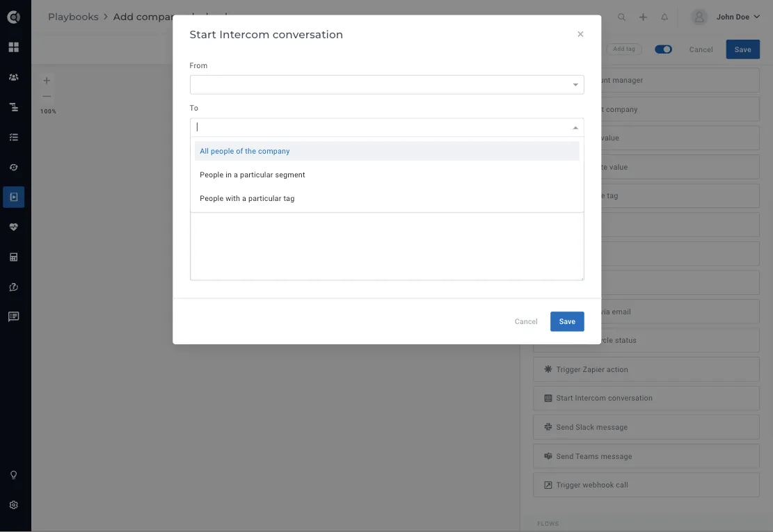Viewport: 773px width, 532px height.
Task: Click the plus icon beside the bell
Action: click(x=643, y=17)
